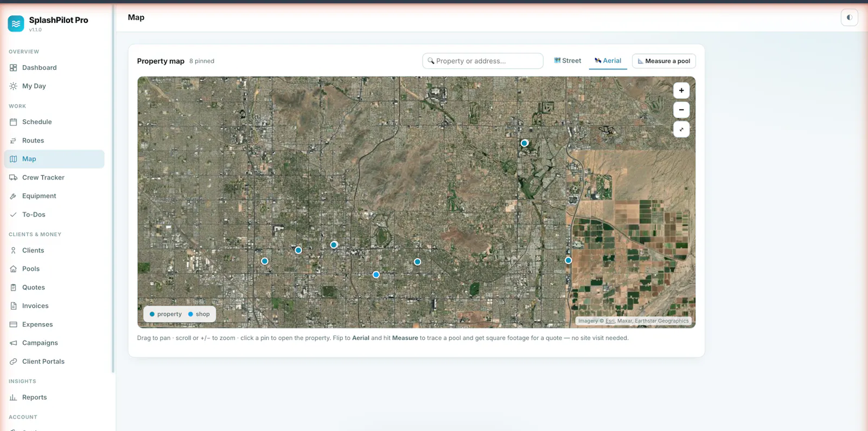
Task: Click the Quotes clipboard icon
Action: click(14, 287)
